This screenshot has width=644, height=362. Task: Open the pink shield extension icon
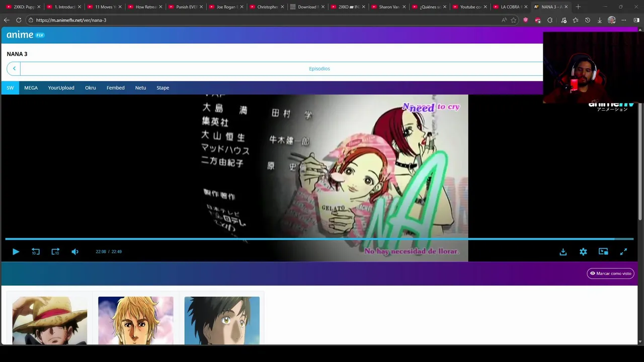click(526, 20)
